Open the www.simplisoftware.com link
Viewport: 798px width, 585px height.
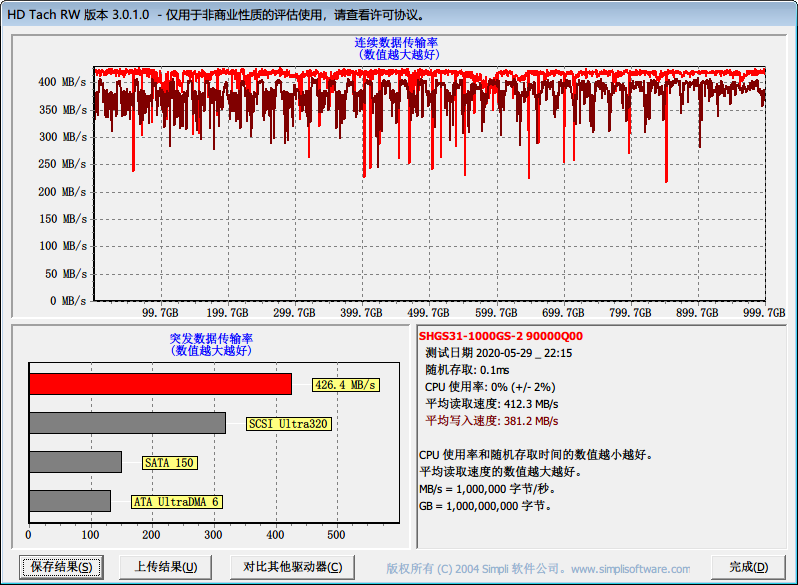click(x=630, y=569)
